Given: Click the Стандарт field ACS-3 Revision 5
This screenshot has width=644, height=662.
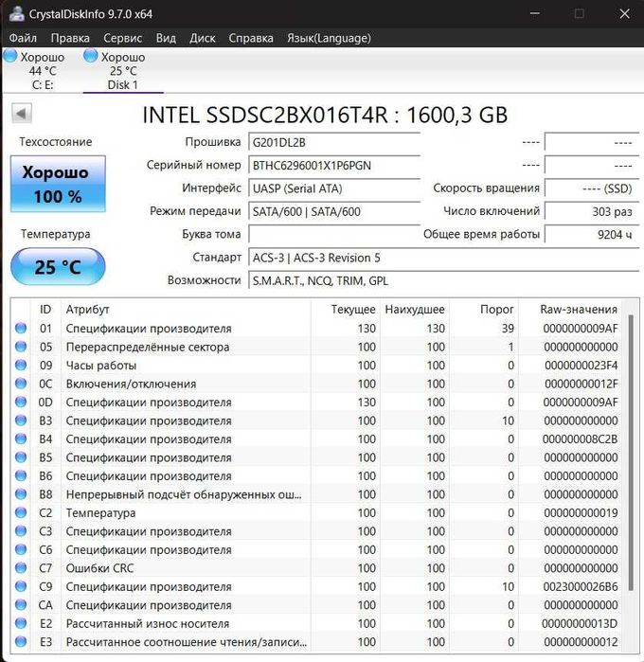Looking at the screenshot, I should [443, 258].
